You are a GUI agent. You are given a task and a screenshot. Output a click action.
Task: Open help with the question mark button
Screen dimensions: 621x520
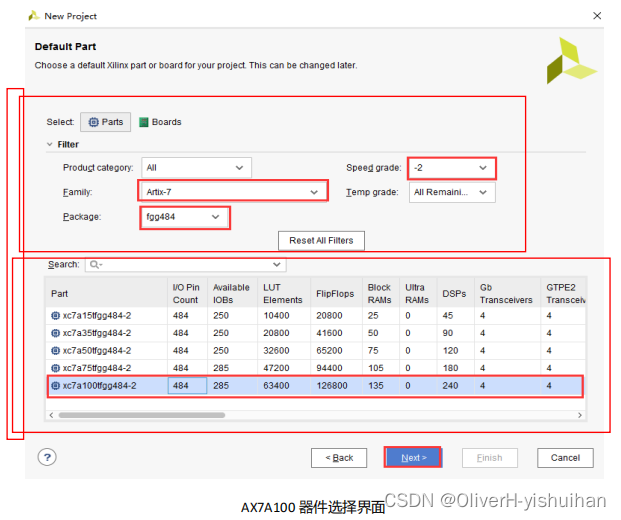click(47, 457)
